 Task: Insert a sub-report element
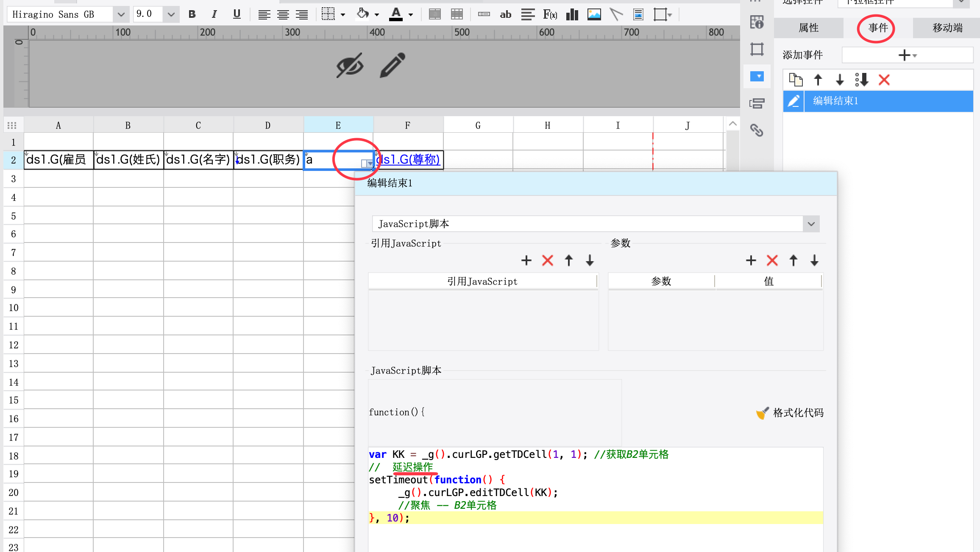pyautogui.click(x=638, y=14)
